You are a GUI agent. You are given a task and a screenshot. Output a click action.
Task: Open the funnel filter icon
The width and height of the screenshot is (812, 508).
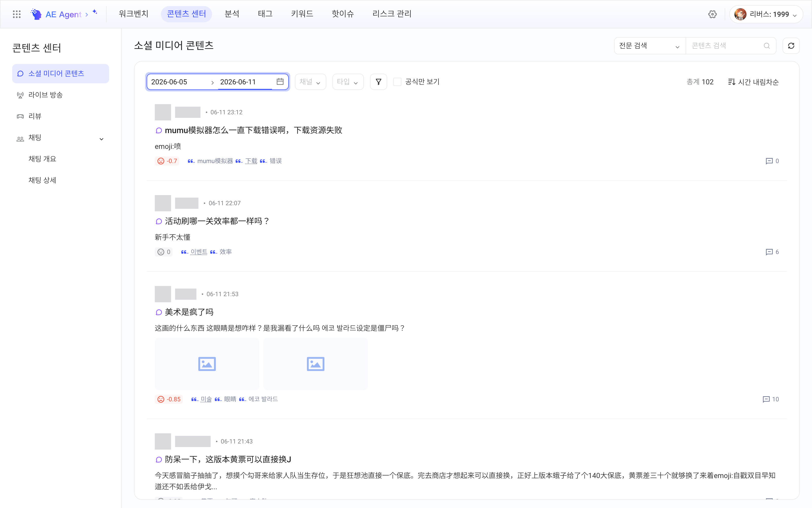(378, 82)
